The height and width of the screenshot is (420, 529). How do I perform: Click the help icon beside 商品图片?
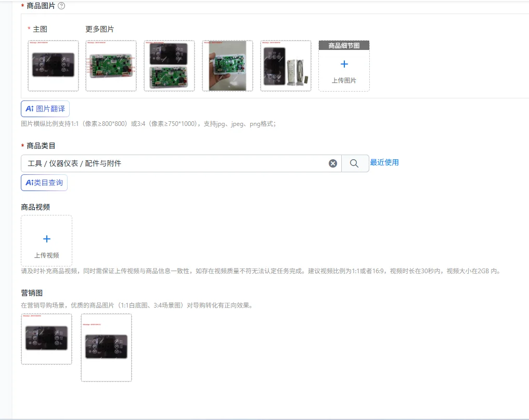(x=61, y=6)
